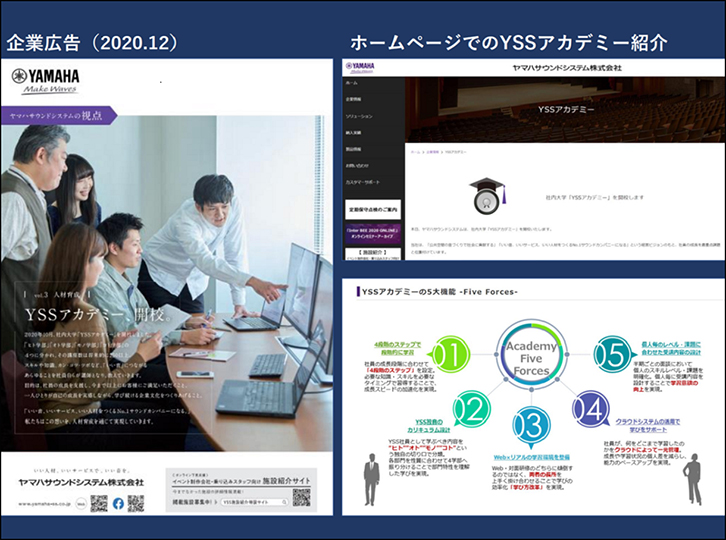Click the 定期保守点検のご案内 banner button
Image resolution: width=726 pixels, height=540 pixels.
(x=373, y=210)
